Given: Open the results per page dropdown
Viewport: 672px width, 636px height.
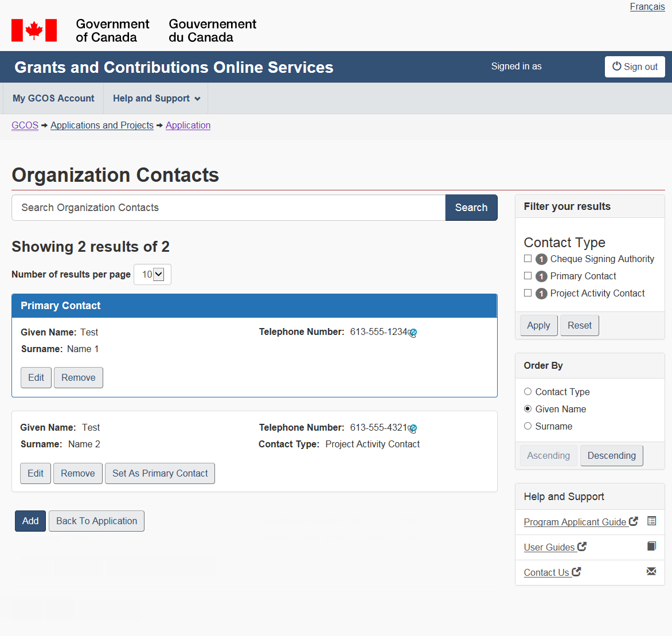Looking at the screenshot, I should tap(153, 275).
